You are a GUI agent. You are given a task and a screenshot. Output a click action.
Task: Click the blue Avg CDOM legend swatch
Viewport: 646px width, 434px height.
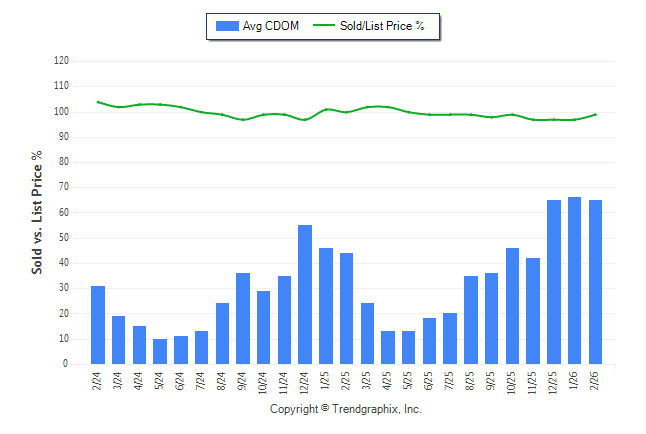click(x=226, y=26)
